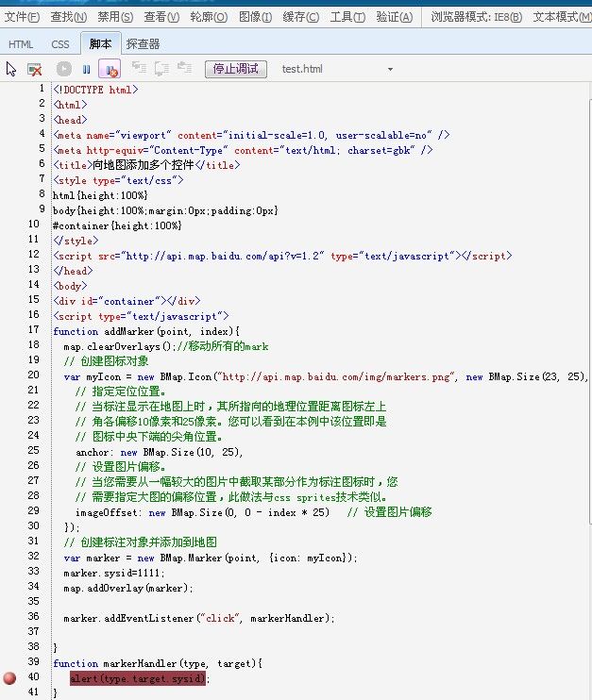This screenshot has width=592, height=700.
Task: Open the 工具(T) menu
Action: [347, 17]
